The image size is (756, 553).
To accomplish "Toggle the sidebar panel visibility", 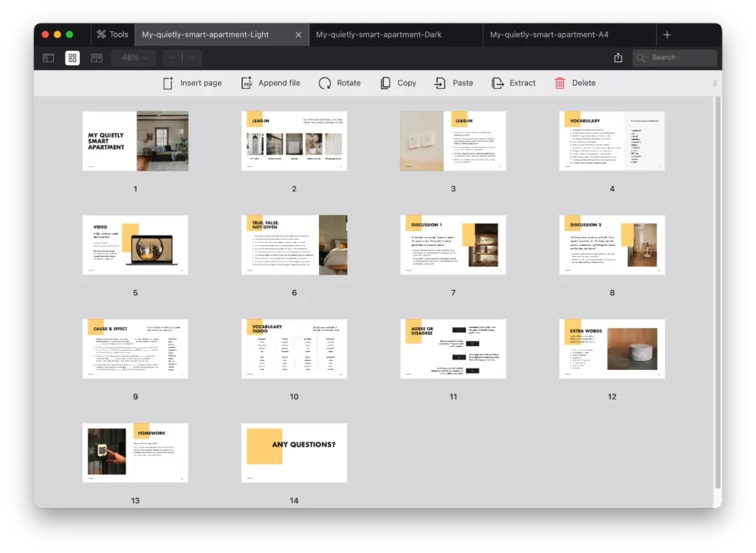I will tap(47, 58).
